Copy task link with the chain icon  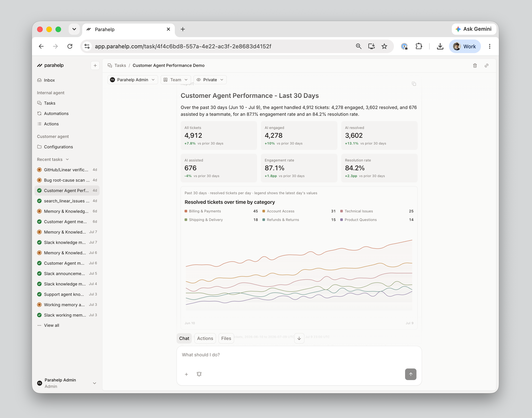487,65
